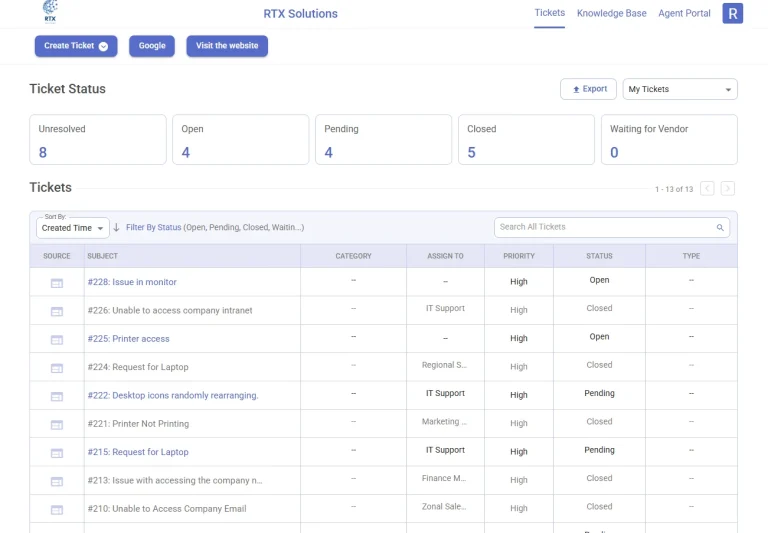Click source icon for ticket #225
This screenshot has width=768, height=533.
(57, 340)
